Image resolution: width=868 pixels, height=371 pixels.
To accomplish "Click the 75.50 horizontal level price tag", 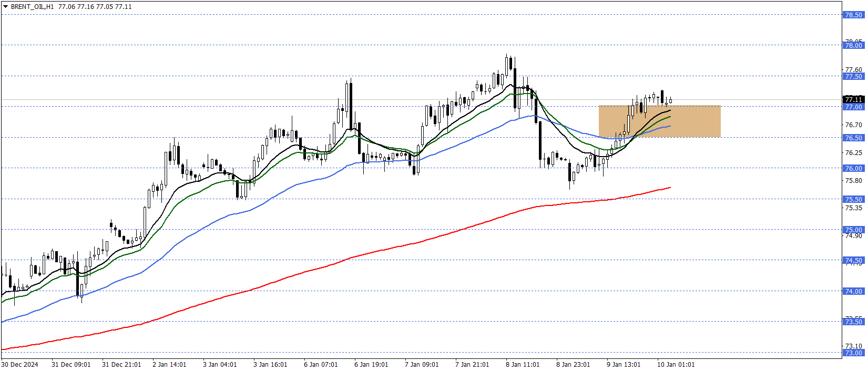I will click(x=853, y=199).
